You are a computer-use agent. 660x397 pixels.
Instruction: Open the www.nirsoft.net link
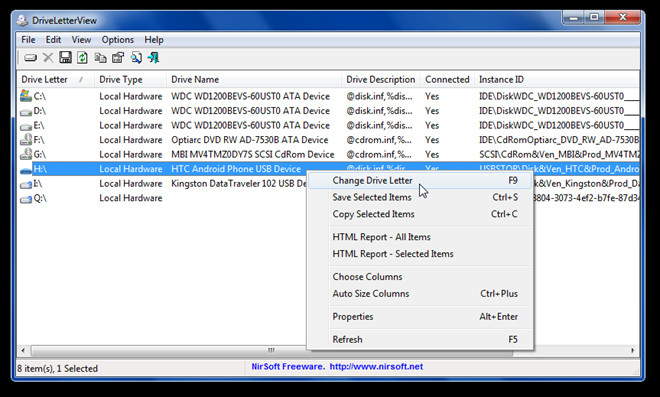[x=376, y=367]
